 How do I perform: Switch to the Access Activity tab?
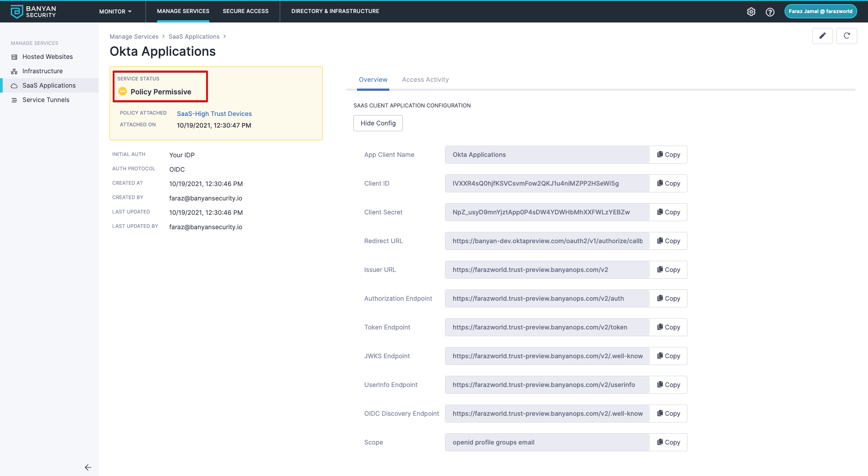(x=425, y=80)
